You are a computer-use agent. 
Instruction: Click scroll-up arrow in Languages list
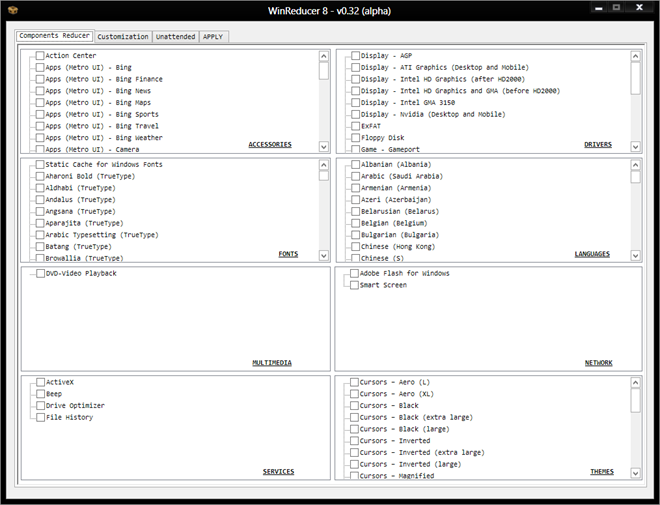(636, 165)
